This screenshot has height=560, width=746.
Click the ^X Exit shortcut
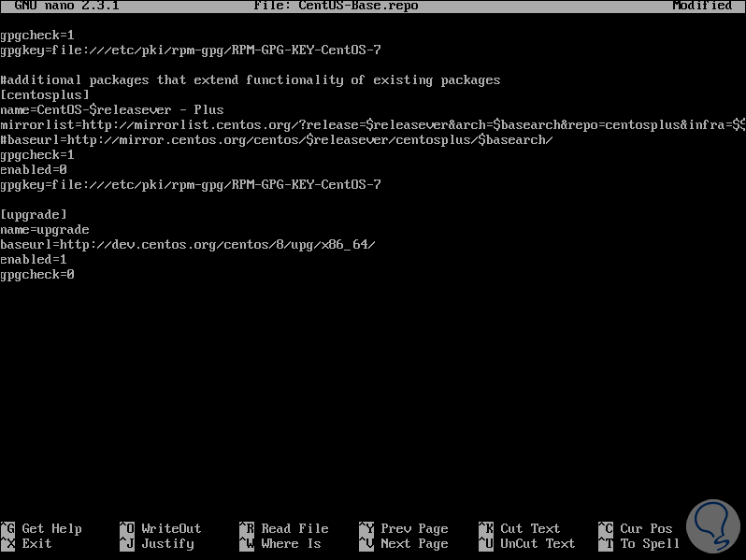tap(26, 543)
